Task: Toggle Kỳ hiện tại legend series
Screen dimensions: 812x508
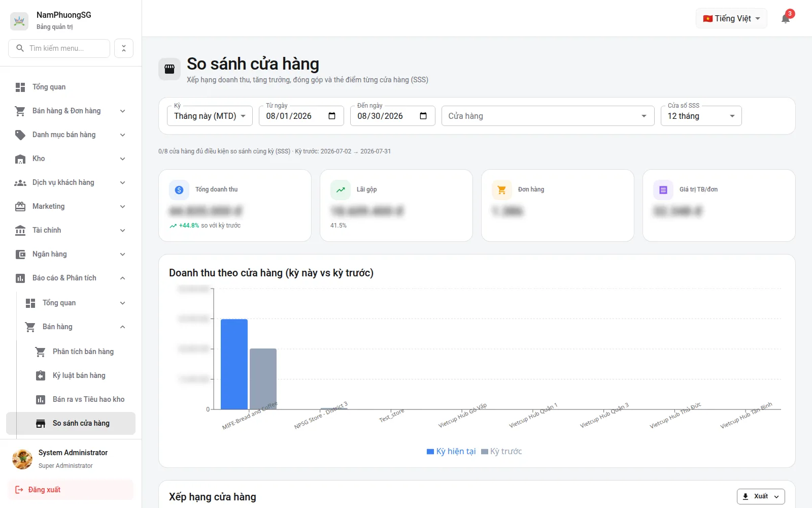Action: pos(451,451)
